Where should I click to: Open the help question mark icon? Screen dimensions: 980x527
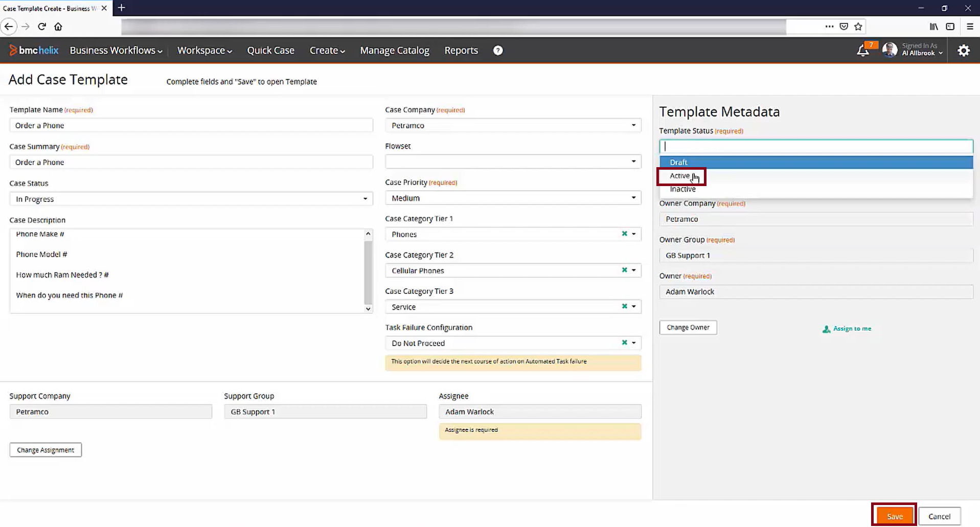tap(498, 50)
